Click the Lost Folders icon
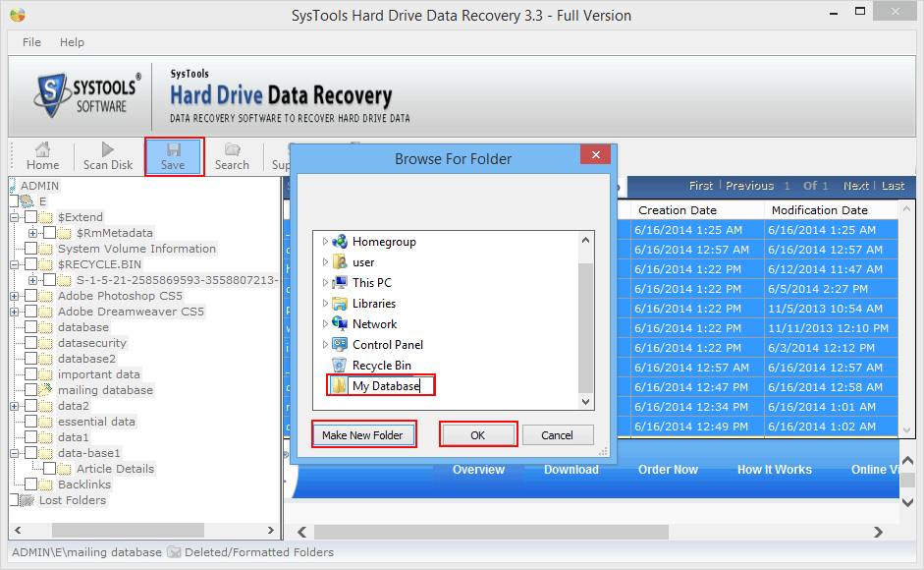Screen dimensions: 924x570 (x=27, y=500)
